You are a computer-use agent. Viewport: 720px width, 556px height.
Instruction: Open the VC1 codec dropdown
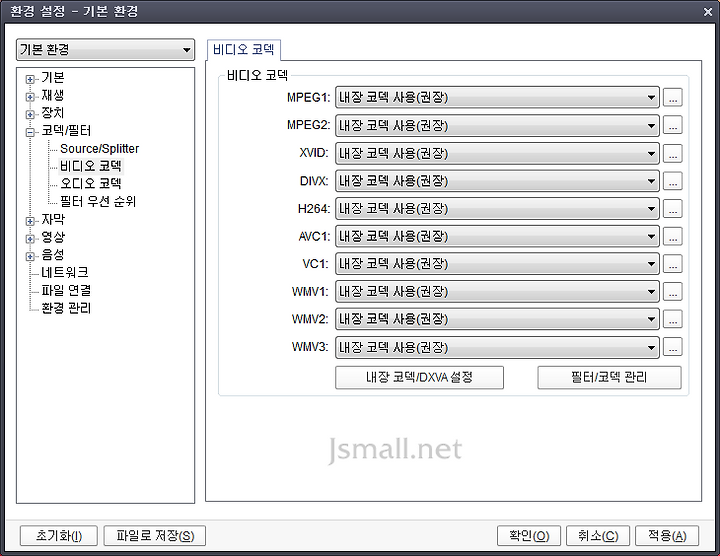[x=497, y=264]
